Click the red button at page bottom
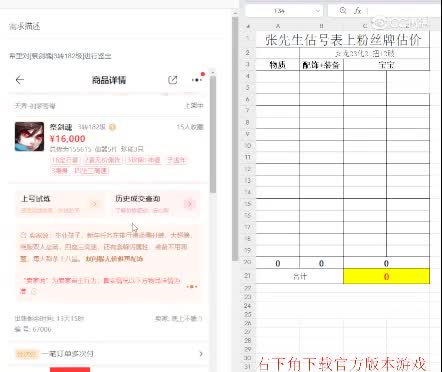Viewport: 442px width, 372px height. [70, 369]
